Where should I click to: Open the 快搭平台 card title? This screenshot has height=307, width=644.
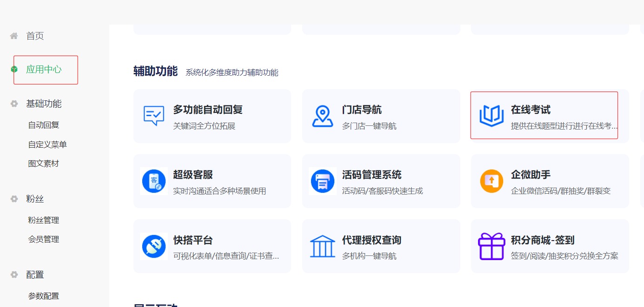[193, 240]
